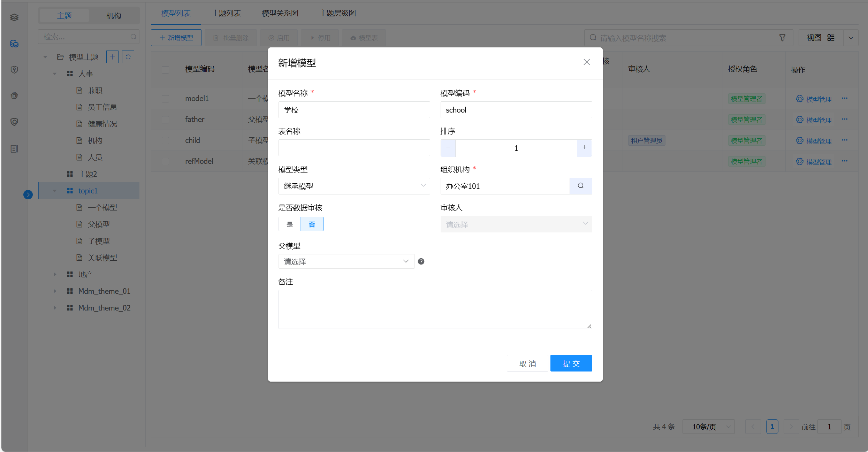Click the 新增模型 toolbar button
Viewport: 868px width, 452px height.
click(176, 38)
